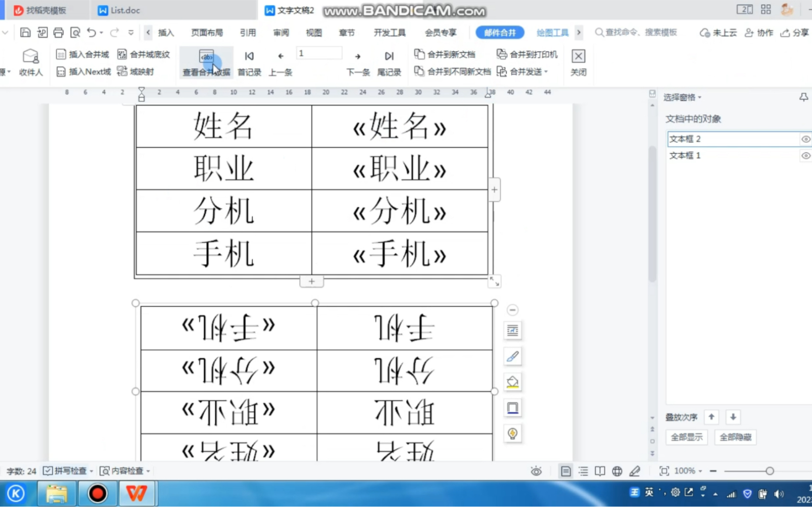Click the Share (分享) button
Image resolution: width=812 pixels, height=507 pixels.
point(795,33)
